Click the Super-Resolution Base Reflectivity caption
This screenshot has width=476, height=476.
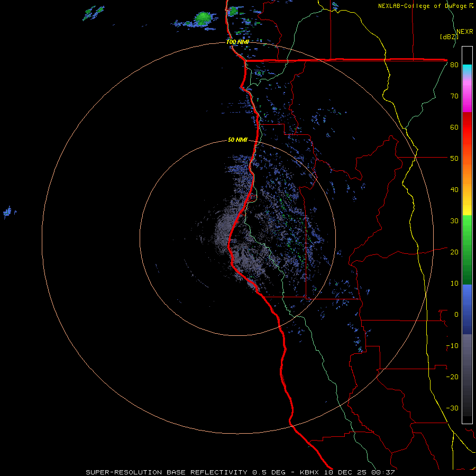(x=240, y=472)
